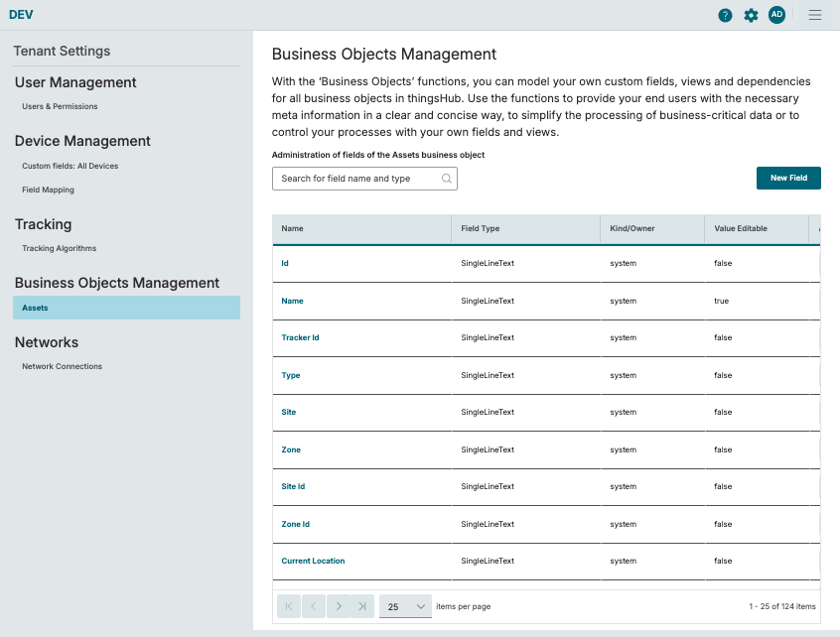
Task: Open the Type field link
Action: coord(291,375)
